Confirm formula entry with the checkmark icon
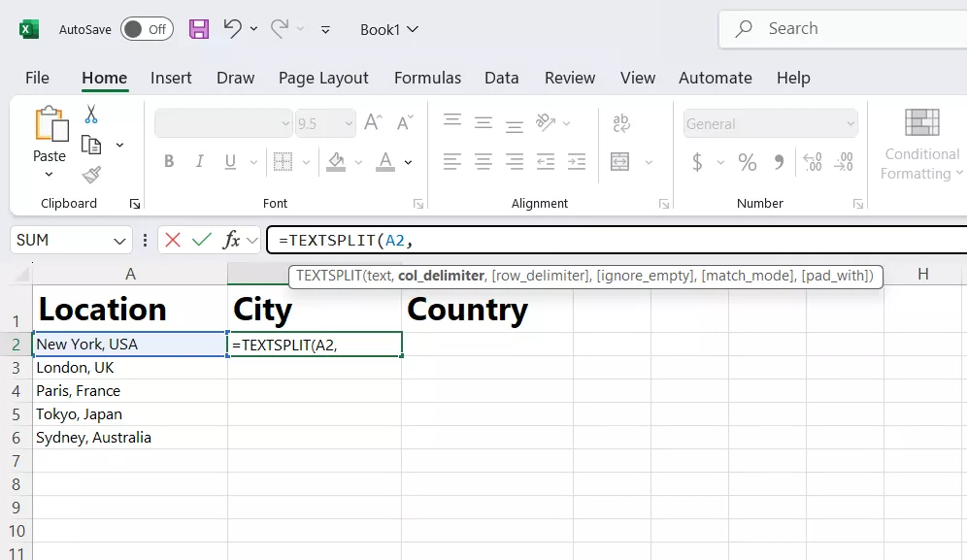The width and height of the screenshot is (967, 560). click(x=202, y=240)
